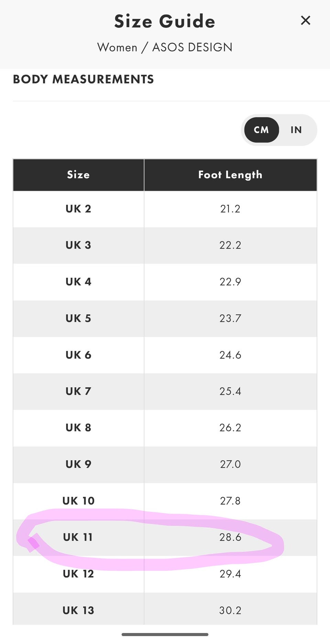Tap the UK 5 size cell

pos(78,318)
